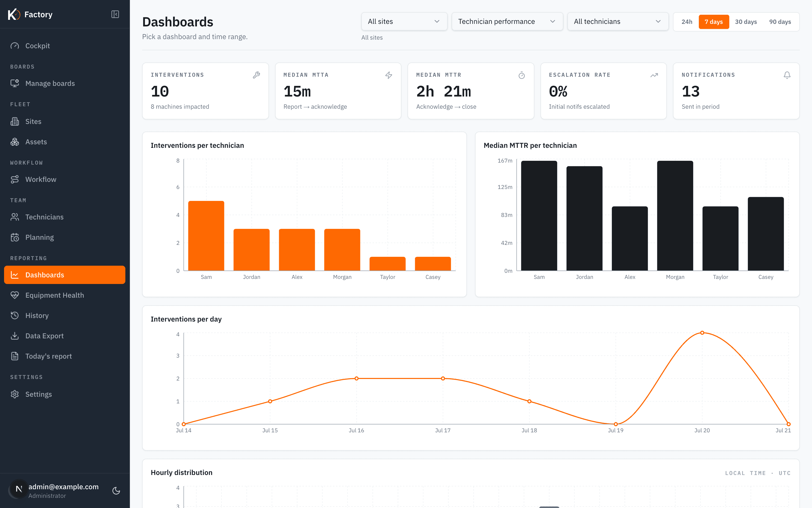
Task: Click the Data Export download icon
Action: [15, 336]
